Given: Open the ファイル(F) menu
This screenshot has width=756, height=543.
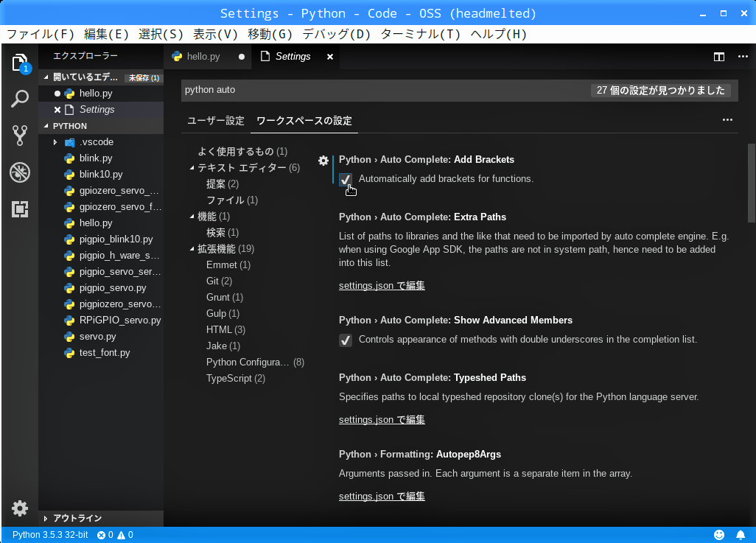Looking at the screenshot, I should [x=41, y=34].
